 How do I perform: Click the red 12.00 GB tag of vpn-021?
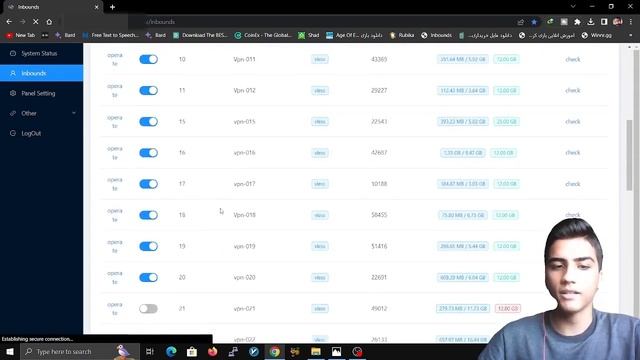click(507, 309)
